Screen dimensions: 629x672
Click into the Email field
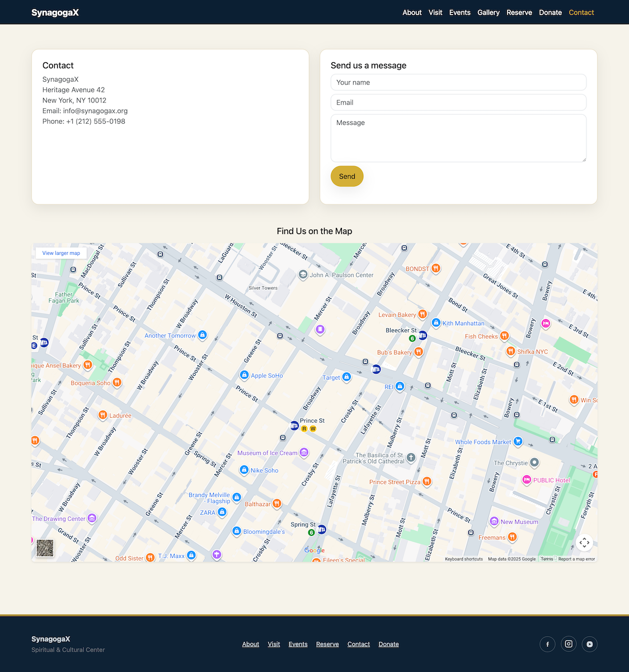click(458, 102)
